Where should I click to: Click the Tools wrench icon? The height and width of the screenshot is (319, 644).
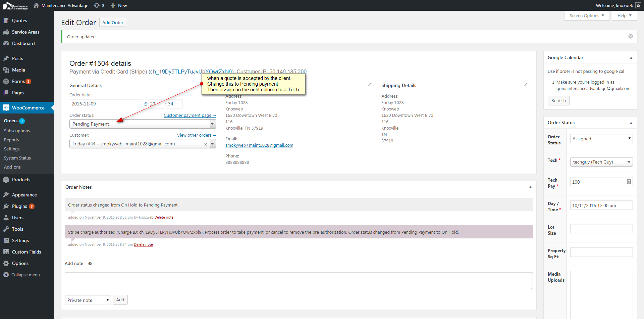tap(6, 229)
